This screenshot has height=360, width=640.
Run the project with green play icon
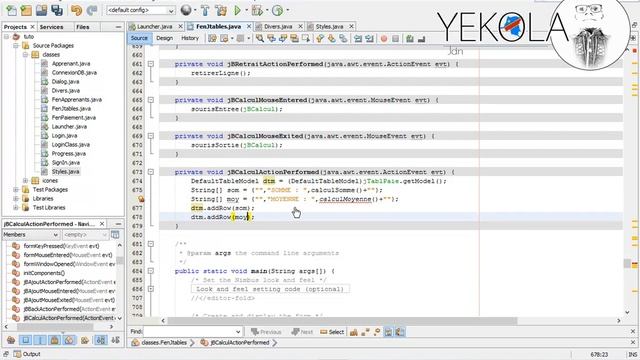[x=237, y=10]
